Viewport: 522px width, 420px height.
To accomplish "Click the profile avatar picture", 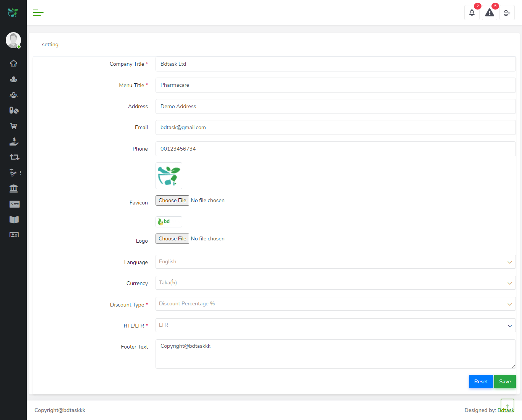I will [x=13, y=40].
